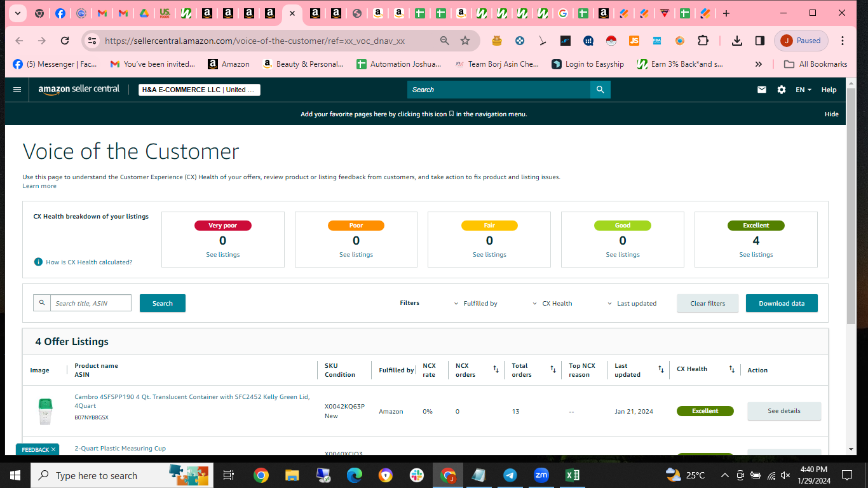Click the search magnifier button in header
This screenshot has height=488, width=868.
pos(600,90)
